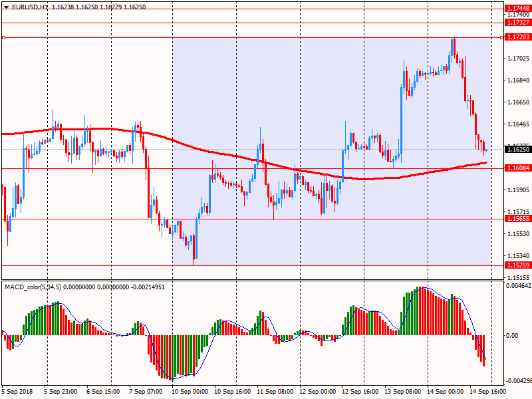Click the 1.15155 price scale value

tap(518, 277)
